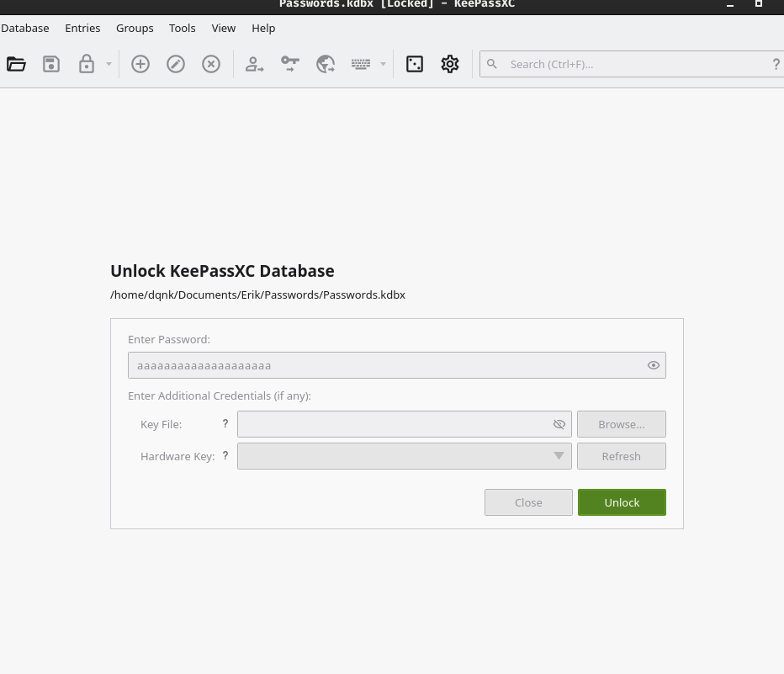Open the database folder toolbar icon
Image resolution: width=784 pixels, height=674 pixels.
coord(16,64)
